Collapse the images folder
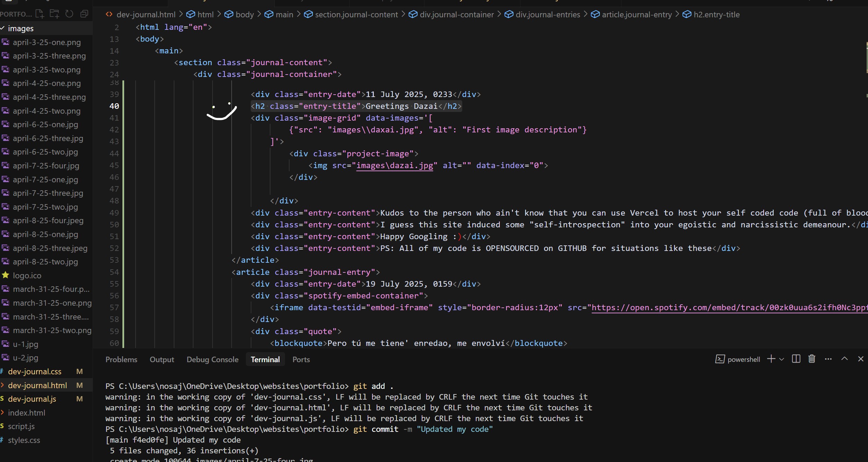The image size is (868, 462). click(x=21, y=28)
